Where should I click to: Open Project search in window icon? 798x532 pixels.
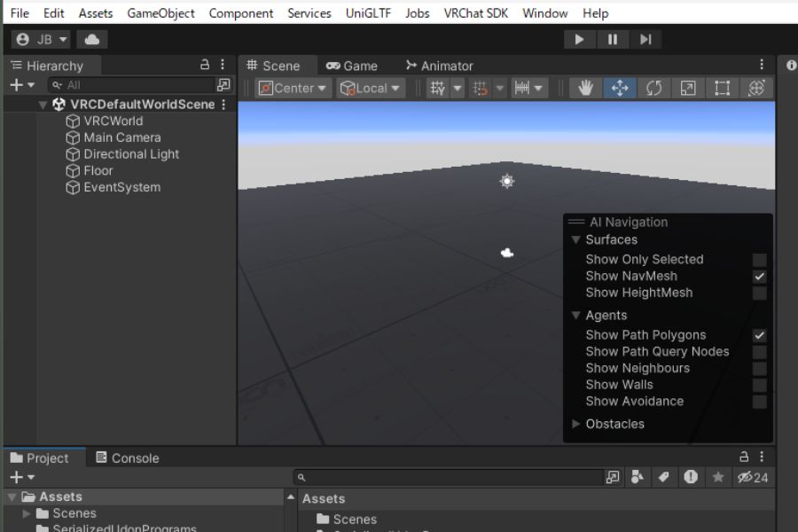[612, 477]
